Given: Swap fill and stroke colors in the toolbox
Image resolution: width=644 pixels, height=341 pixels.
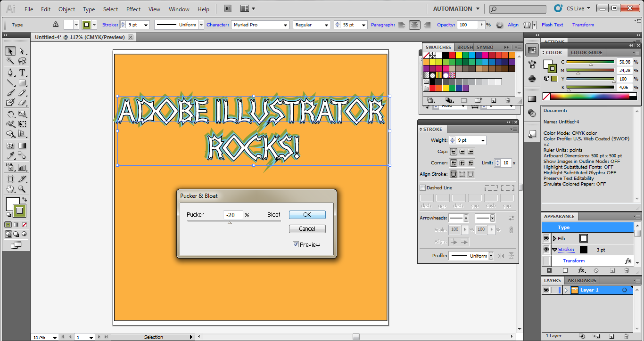Looking at the screenshot, I should [x=25, y=200].
